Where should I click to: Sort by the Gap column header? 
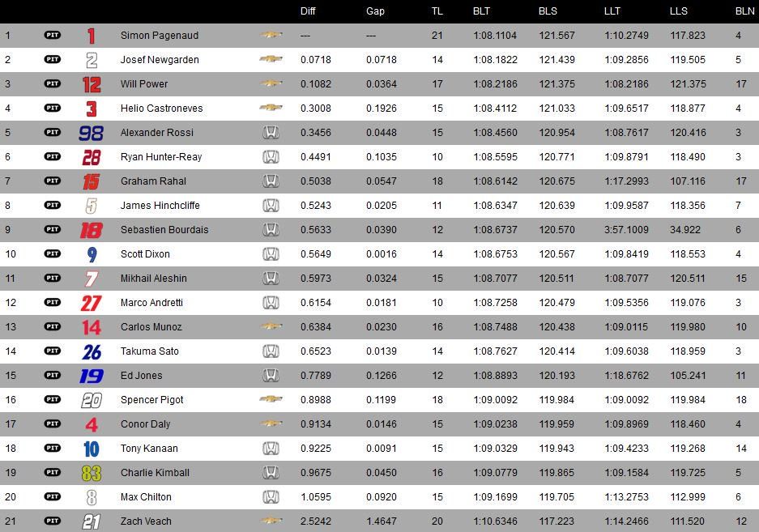pyautogui.click(x=375, y=11)
